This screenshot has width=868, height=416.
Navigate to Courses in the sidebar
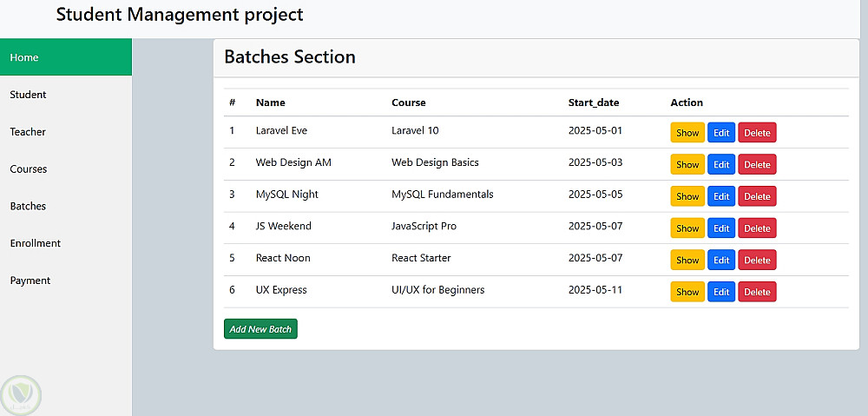[29, 169]
